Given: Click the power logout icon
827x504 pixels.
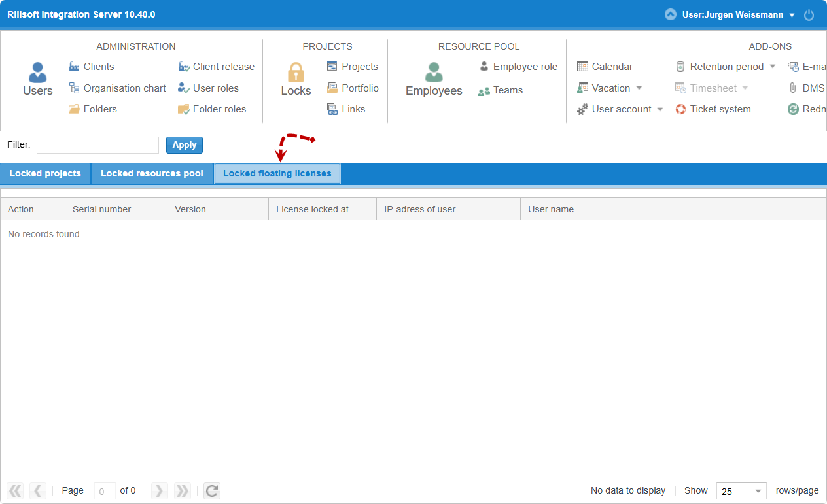Looking at the screenshot, I should point(809,15).
